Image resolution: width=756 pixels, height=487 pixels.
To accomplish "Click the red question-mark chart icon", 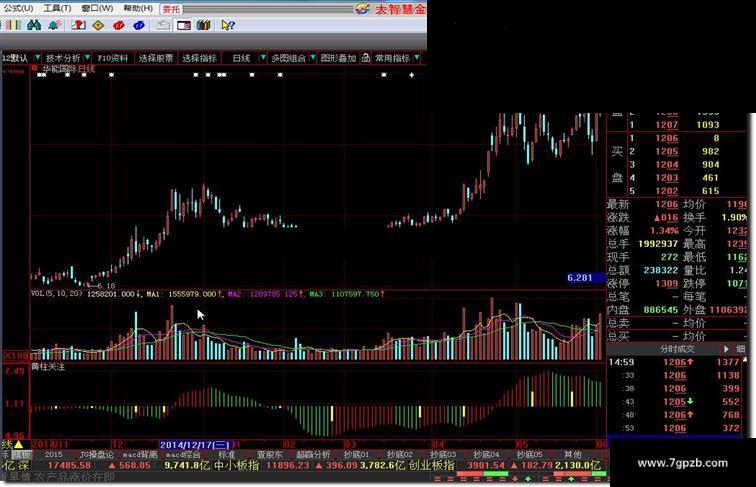I will tap(78, 25).
